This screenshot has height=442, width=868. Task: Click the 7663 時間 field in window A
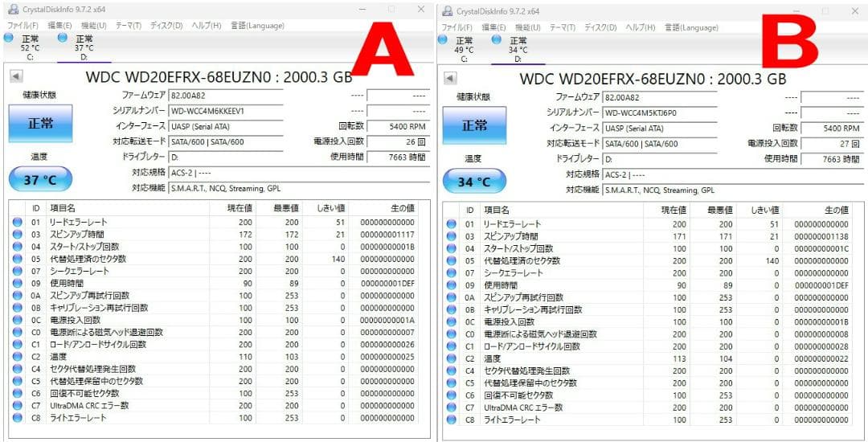click(398, 157)
